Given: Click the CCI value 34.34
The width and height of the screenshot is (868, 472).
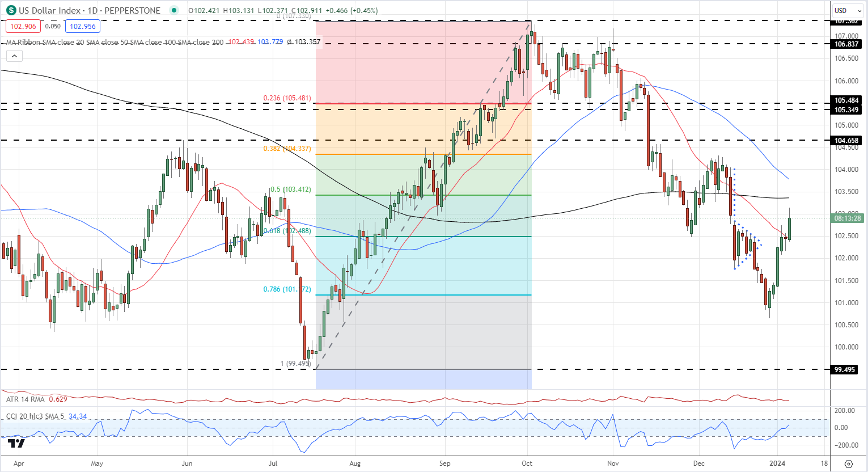Looking at the screenshot, I should pos(78,416).
